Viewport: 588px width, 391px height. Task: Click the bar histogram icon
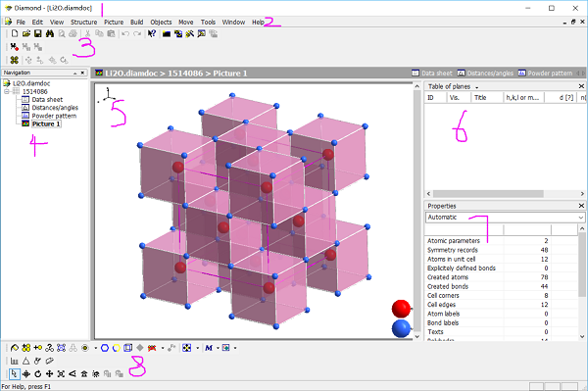15,361
